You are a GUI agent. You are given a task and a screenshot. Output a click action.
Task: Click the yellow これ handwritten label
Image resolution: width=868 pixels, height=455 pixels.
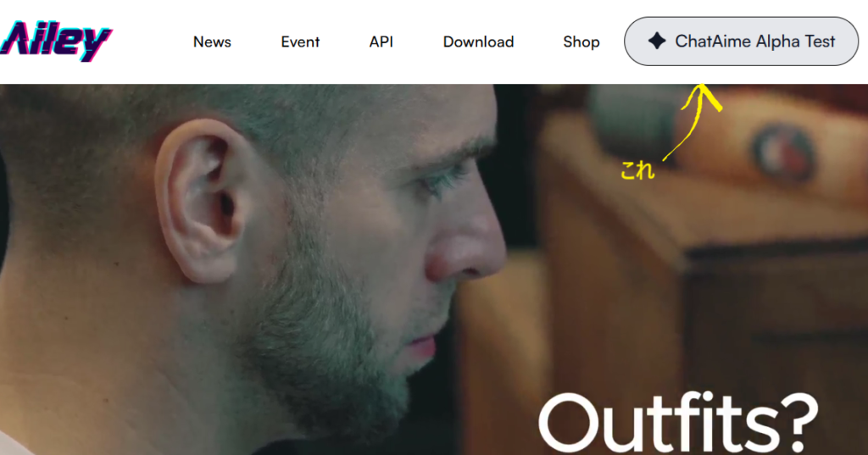tap(637, 170)
